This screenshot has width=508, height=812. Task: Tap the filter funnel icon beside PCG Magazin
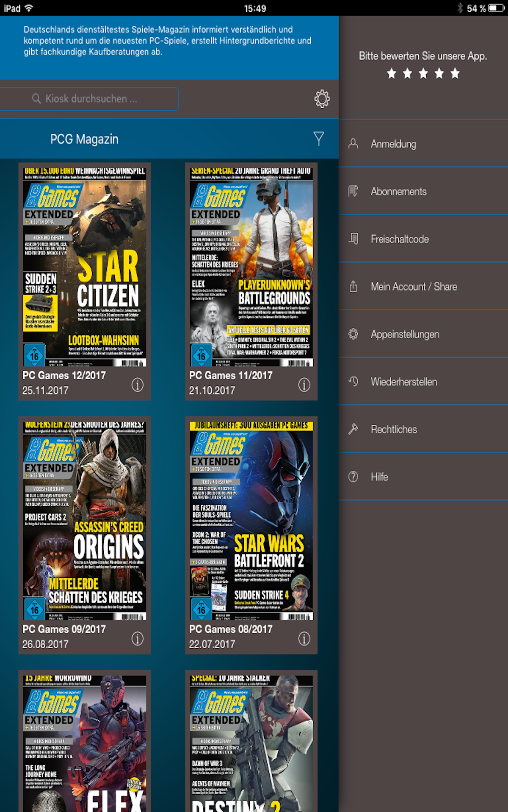click(319, 139)
